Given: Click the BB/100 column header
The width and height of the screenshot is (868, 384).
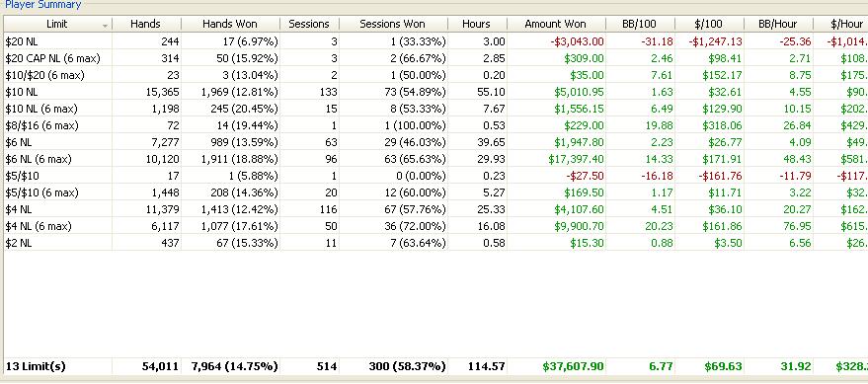Looking at the screenshot, I should (641, 24).
